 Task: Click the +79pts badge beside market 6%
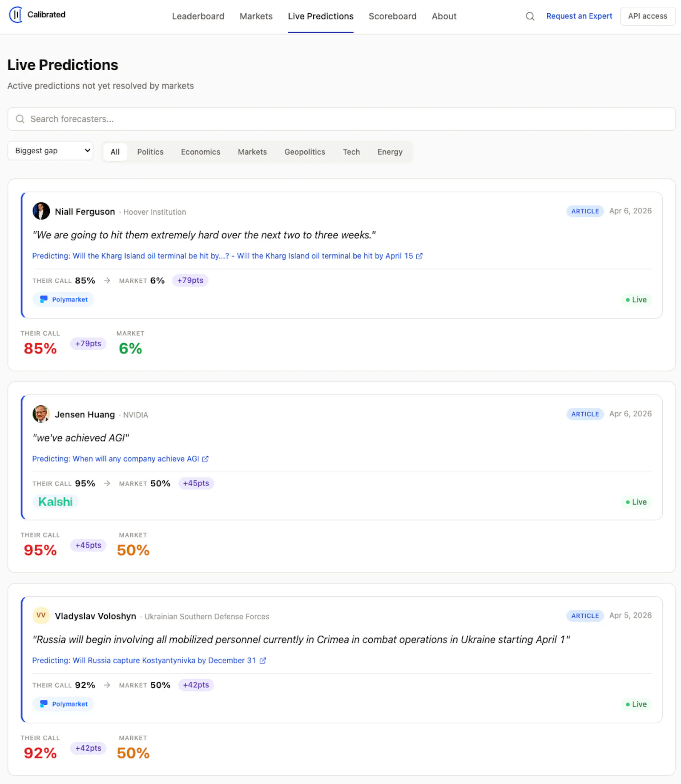190,281
